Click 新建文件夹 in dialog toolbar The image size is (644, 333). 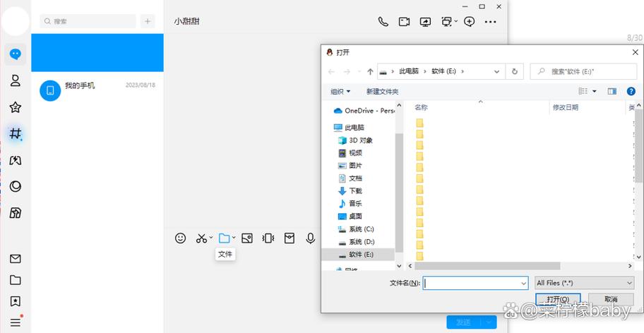click(383, 92)
